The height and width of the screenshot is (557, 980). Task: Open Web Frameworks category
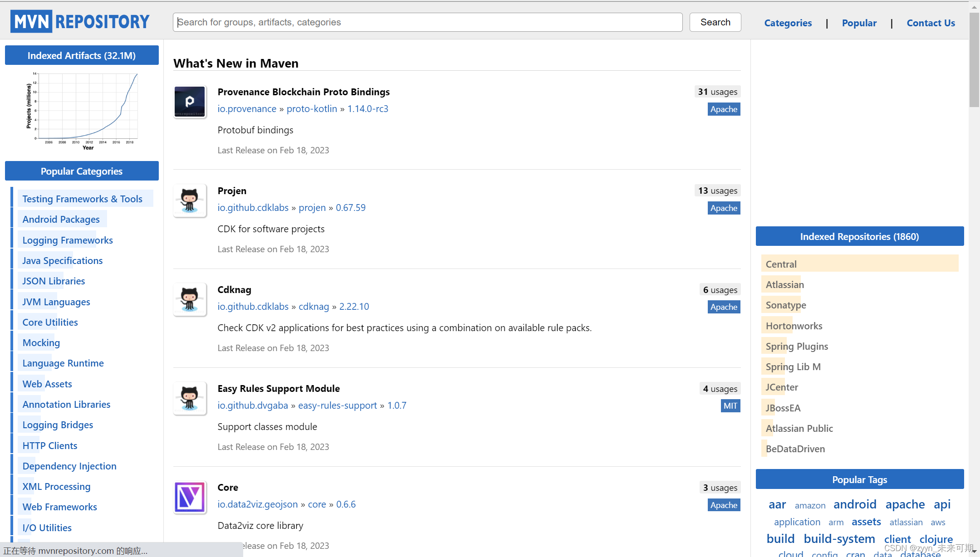[59, 507]
